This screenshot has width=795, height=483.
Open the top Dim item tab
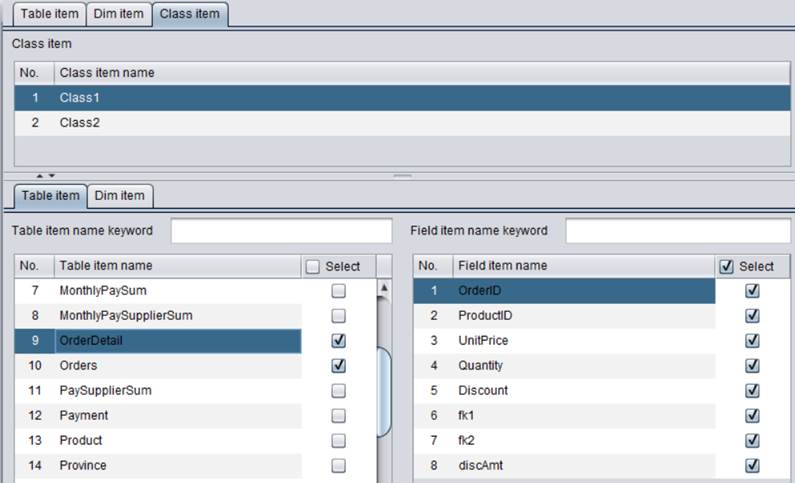point(119,15)
